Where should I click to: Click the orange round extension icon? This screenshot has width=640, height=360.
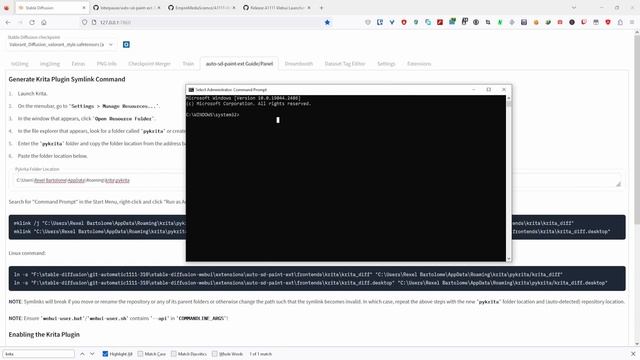click(536, 22)
